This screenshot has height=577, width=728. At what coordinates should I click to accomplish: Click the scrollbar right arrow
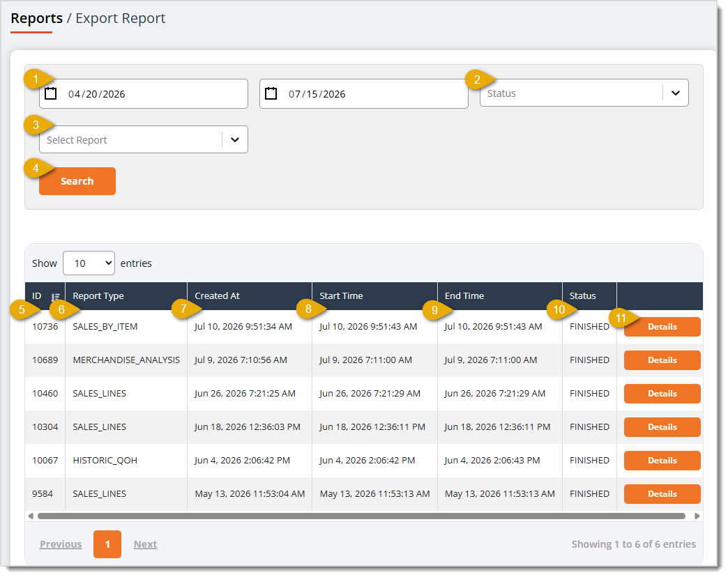click(697, 516)
